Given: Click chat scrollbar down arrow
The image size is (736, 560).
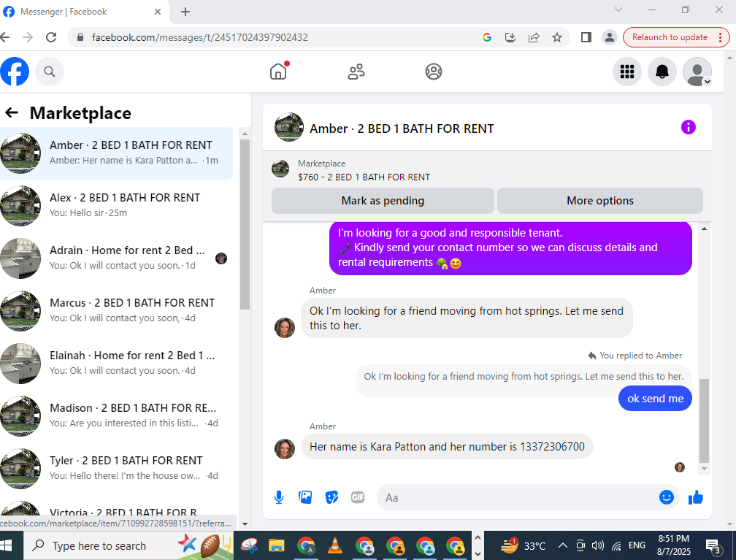Looking at the screenshot, I should pos(704,469).
